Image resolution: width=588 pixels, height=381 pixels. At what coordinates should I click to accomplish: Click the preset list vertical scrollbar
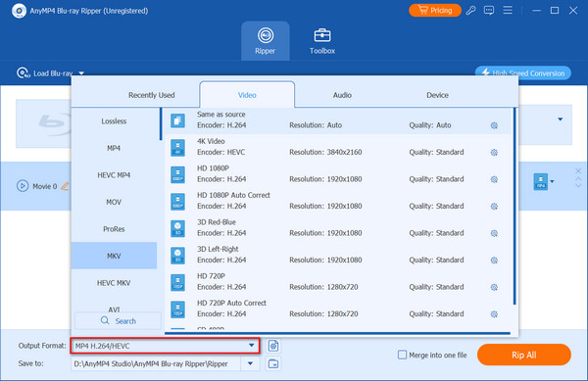click(514, 206)
